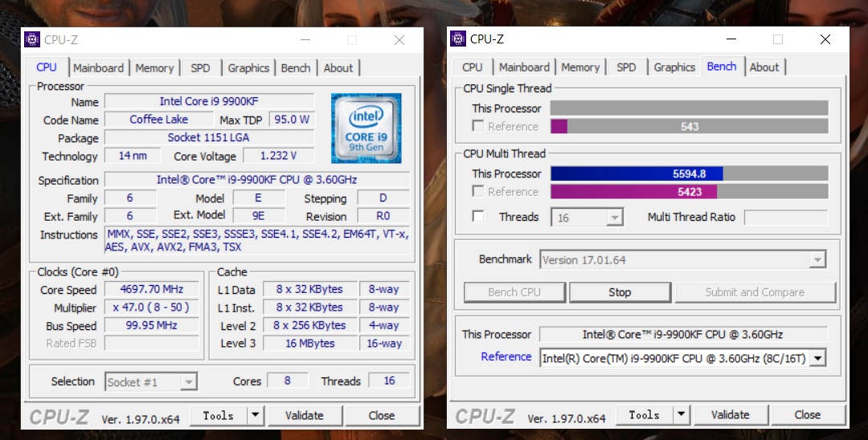The height and width of the screenshot is (440, 868).
Task: Click the Core Voltage value 1.232 V
Action: (x=278, y=156)
